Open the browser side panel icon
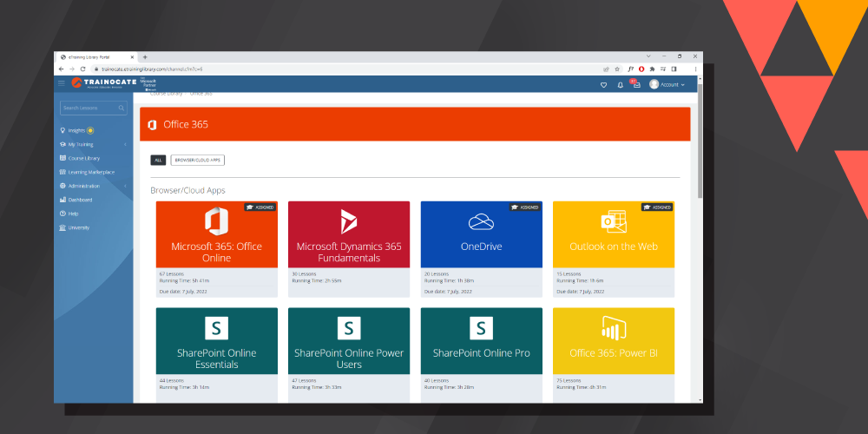 (674, 69)
